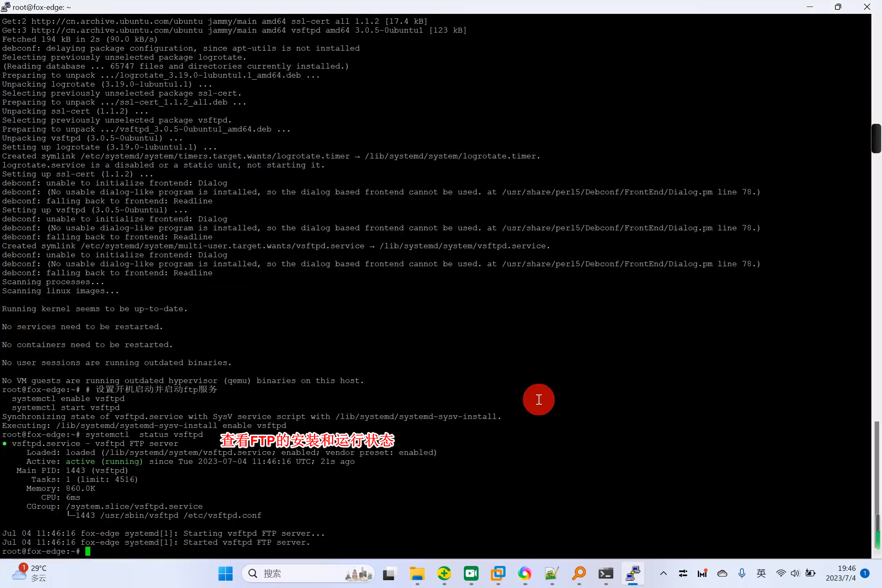882x588 pixels.
Task: Click the 'Memory: 860.0K' line
Action: tap(61, 489)
